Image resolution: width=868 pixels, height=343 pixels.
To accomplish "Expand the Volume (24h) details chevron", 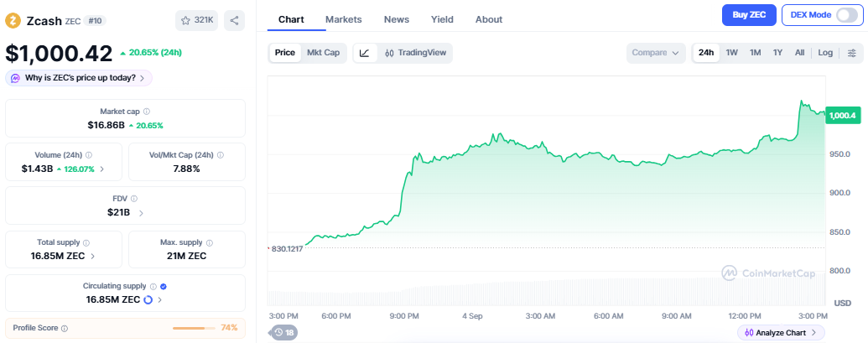I will tap(101, 169).
